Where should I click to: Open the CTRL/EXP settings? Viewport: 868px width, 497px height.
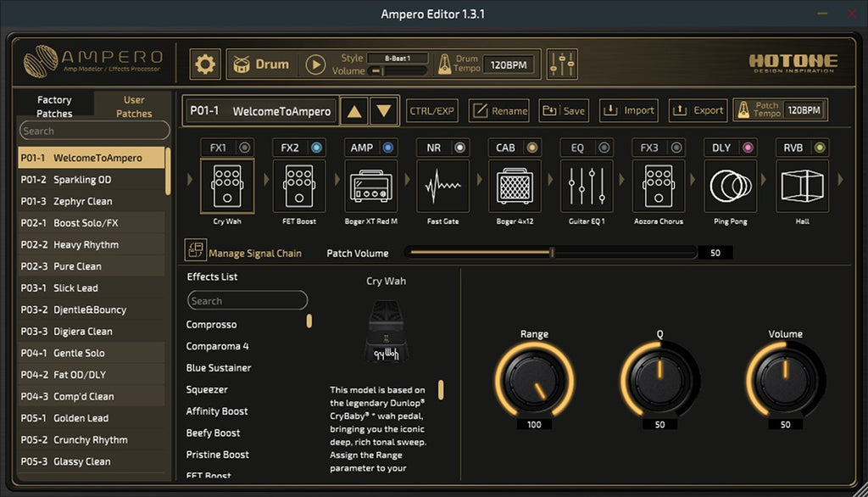coord(431,111)
